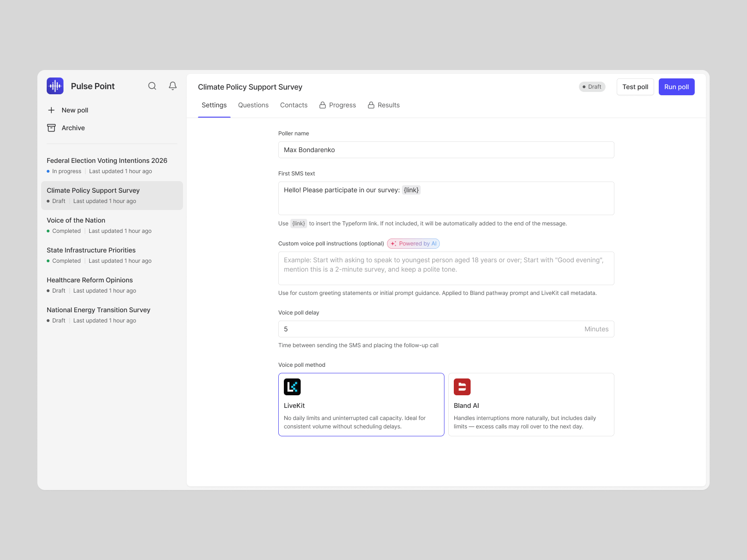Image resolution: width=747 pixels, height=560 pixels.
Task: Open notifications bell icon
Action: [173, 86]
